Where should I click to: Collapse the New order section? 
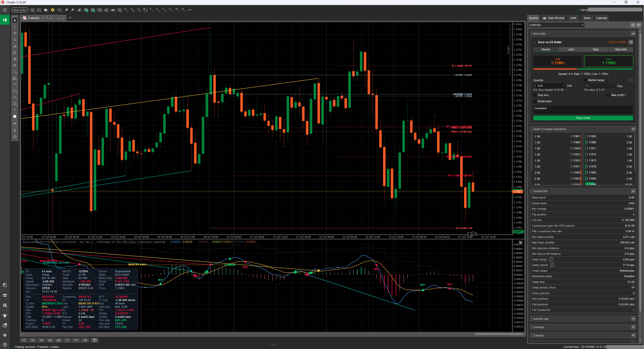(x=633, y=34)
